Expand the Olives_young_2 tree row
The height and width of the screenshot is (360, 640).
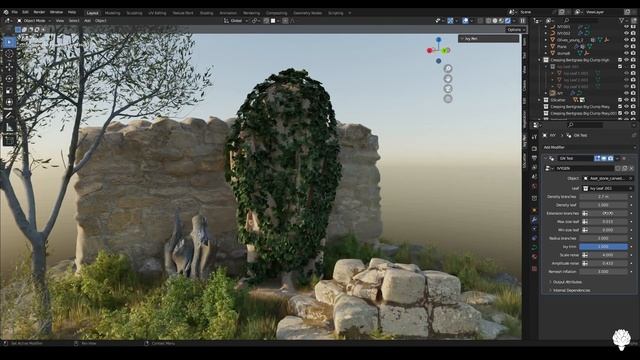[x=546, y=40]
